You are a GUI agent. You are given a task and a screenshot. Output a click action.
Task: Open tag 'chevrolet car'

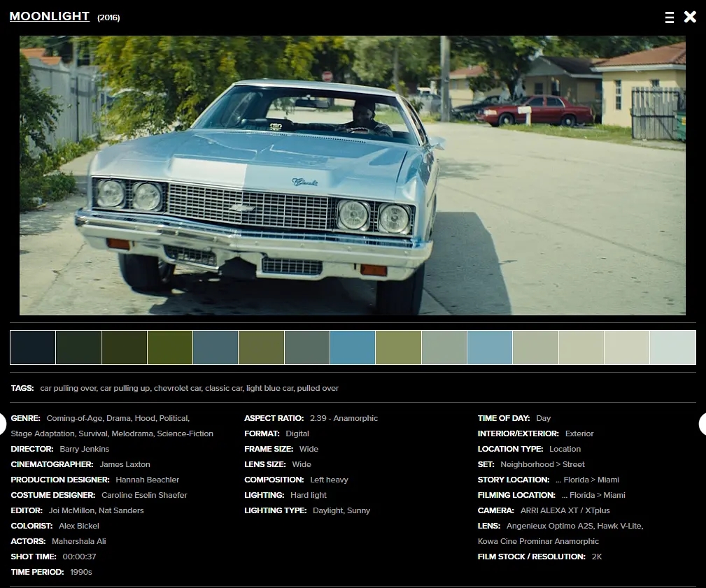pos(178,388)
